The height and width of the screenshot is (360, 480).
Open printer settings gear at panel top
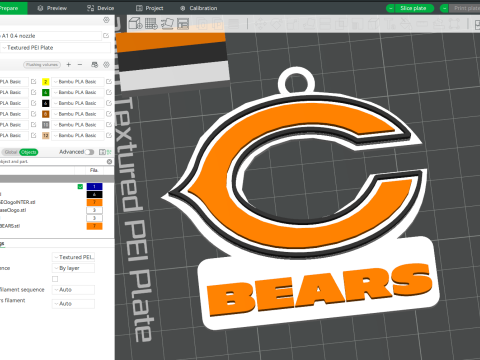click(x=106, y=20)
